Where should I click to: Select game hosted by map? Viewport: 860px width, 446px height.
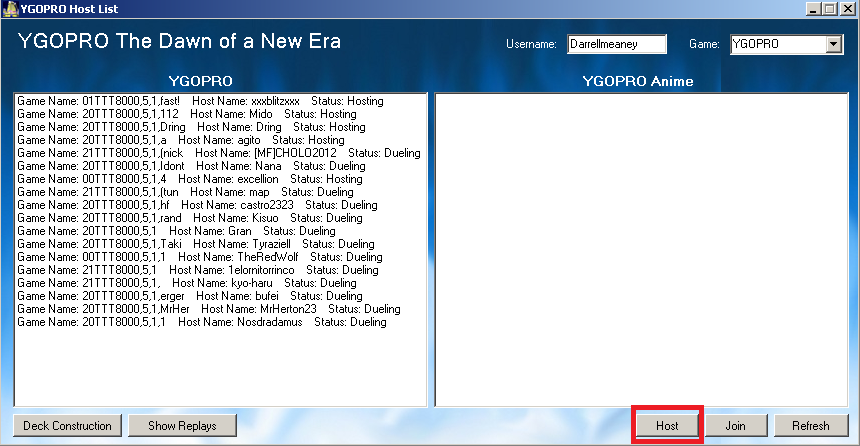(220, 192)
